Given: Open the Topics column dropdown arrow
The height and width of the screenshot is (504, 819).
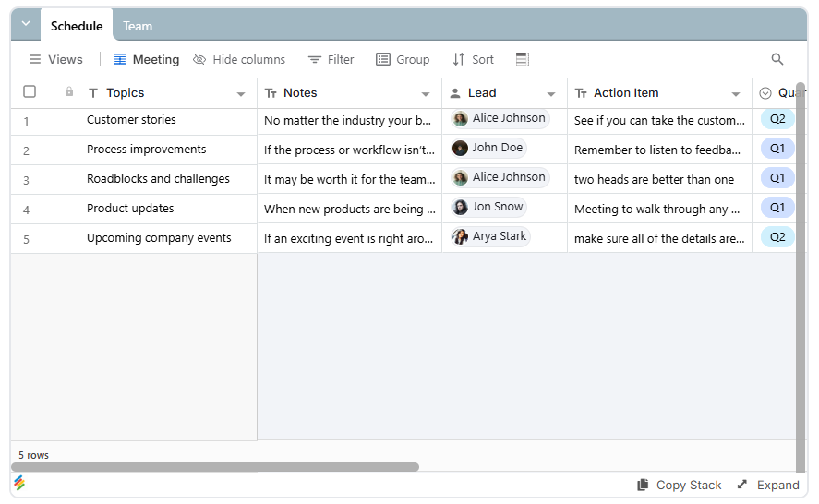Looking at the screenshot, I should 241,94.
